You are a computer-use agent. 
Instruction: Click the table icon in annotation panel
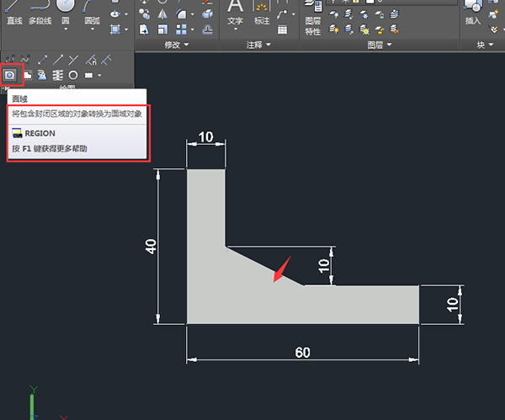pyautogui.click(x=282, y=29)
